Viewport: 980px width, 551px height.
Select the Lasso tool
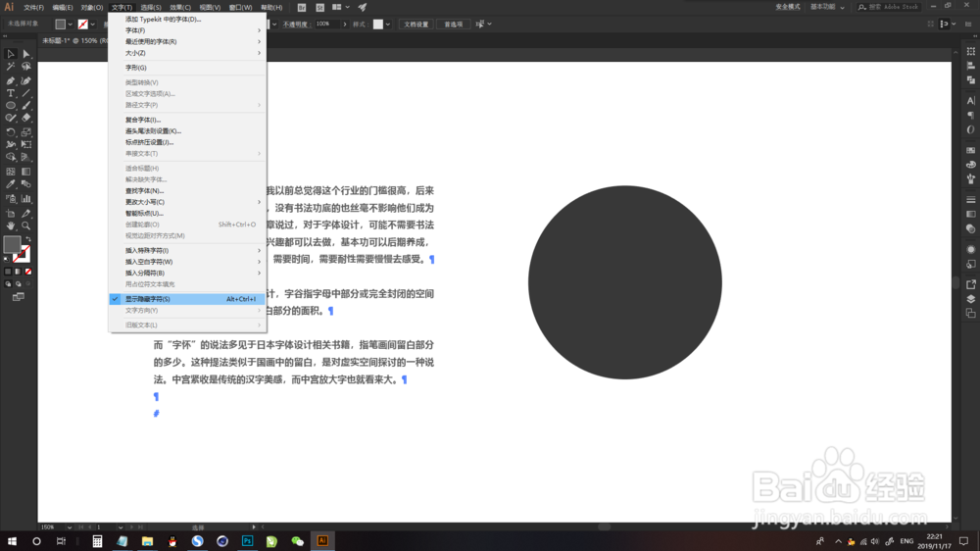pyautogui.click(x=26, y=67)
